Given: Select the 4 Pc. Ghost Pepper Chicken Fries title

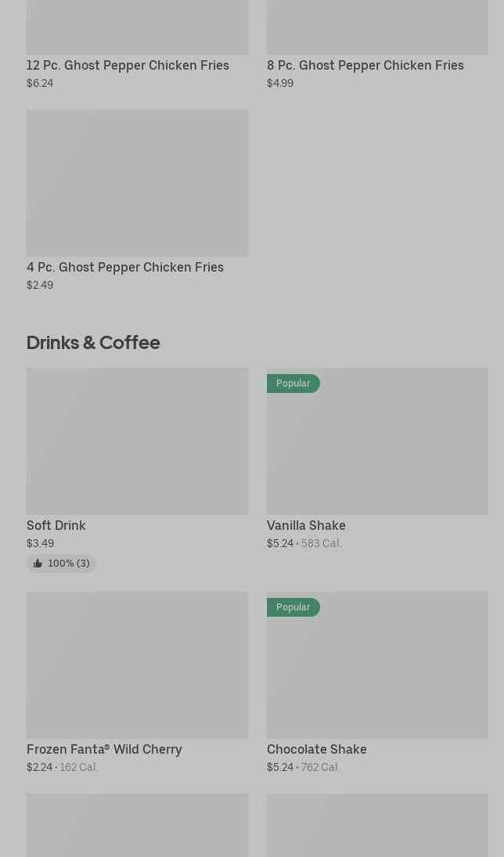Looking at the screenshot, I should point(125,267).
